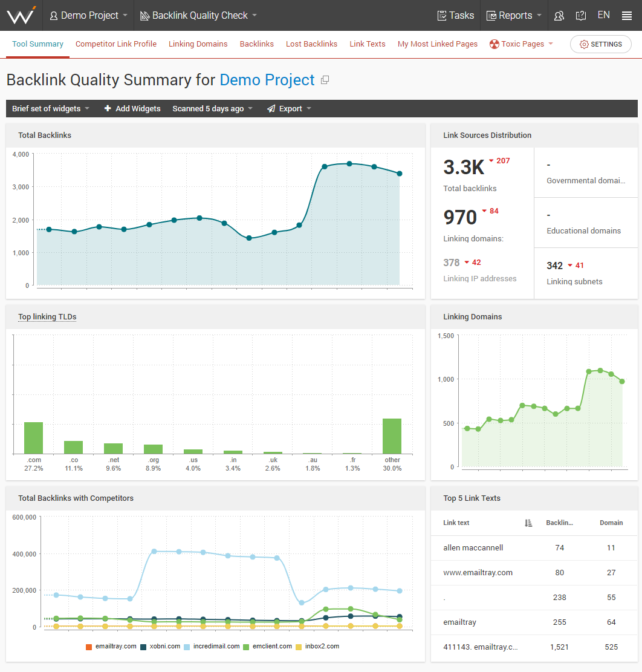Click the 3.3K Total backlinks value

[x=464, y=167]
